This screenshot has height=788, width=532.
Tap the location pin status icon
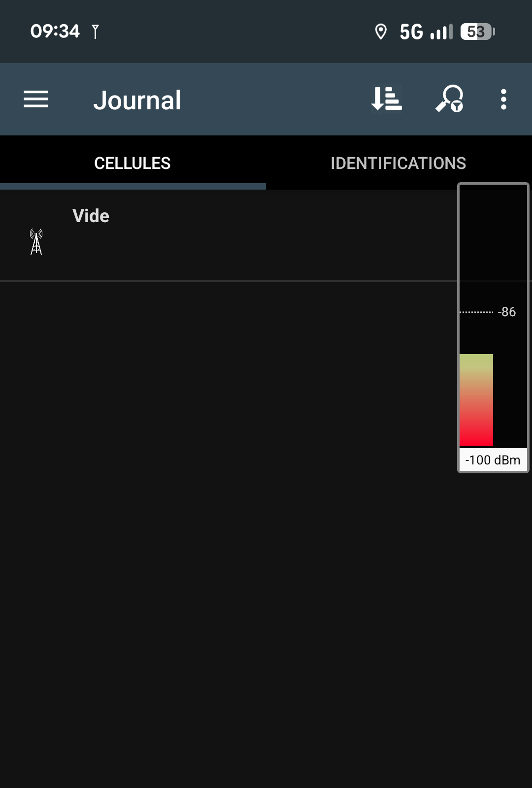pos(381,32)
